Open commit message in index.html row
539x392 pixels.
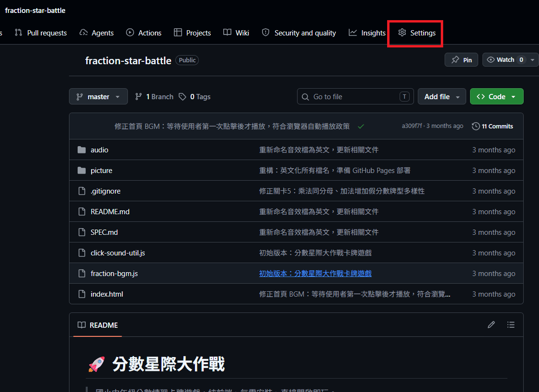click(x=355, y=294)
